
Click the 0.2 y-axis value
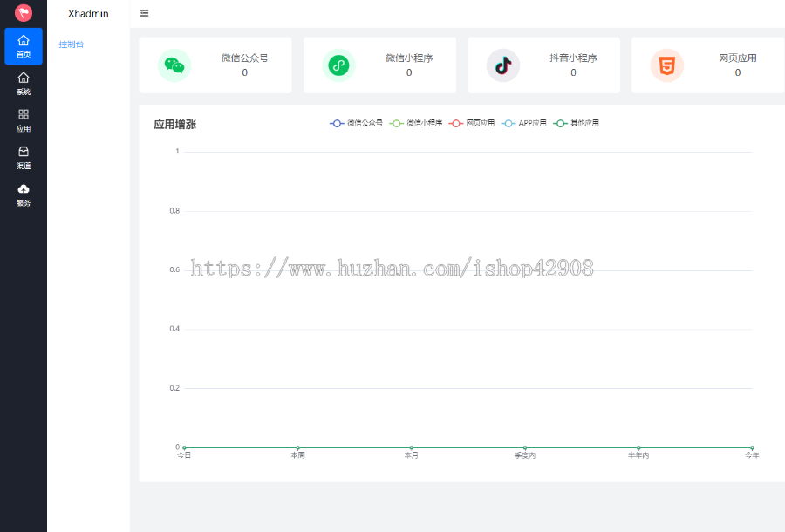[x=174, y=388]
